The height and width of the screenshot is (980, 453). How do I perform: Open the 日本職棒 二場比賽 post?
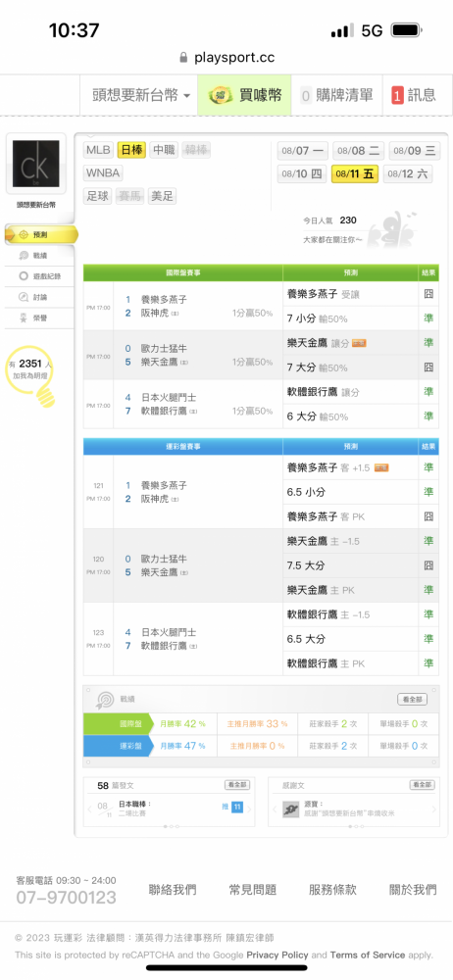coord(135,808)
